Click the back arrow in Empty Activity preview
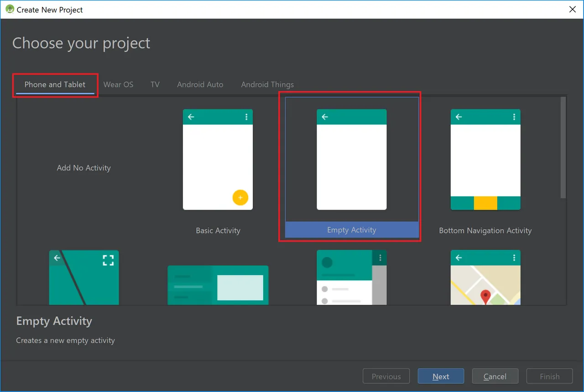 coord(325,117)
